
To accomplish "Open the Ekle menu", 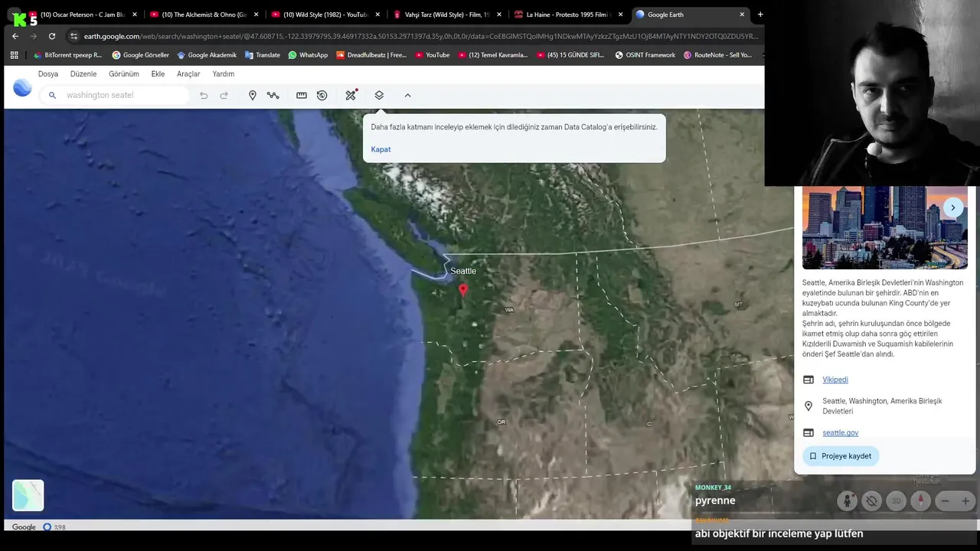I will [x=158, y=74].
